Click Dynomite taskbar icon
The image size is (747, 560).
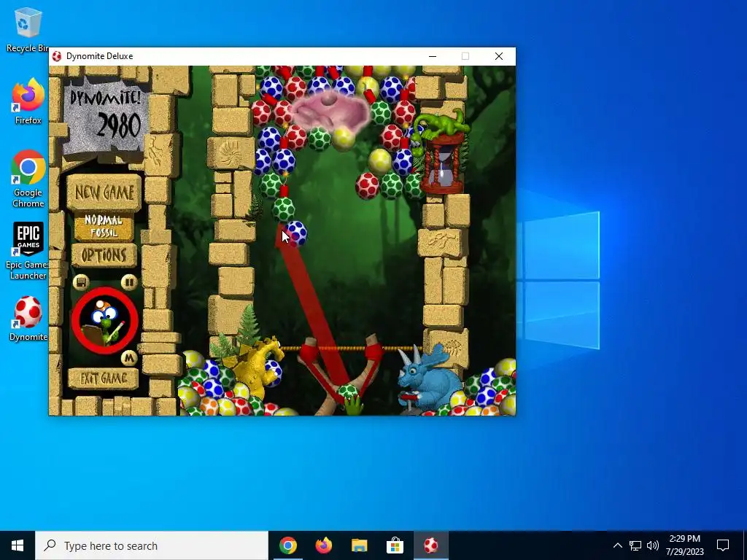coord(430,545)
